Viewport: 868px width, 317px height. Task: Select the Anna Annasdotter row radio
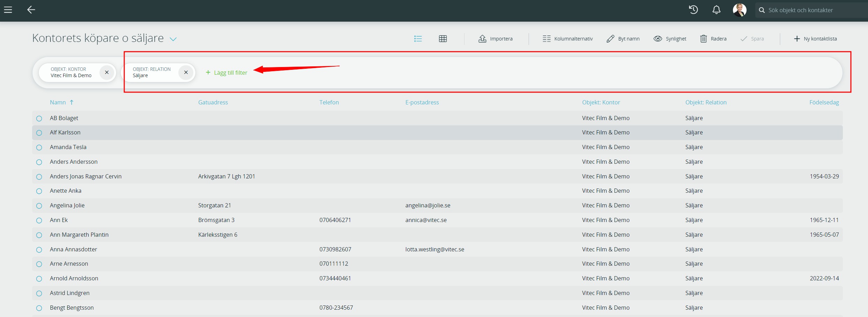pyautogui.click(x=39, y=250)
